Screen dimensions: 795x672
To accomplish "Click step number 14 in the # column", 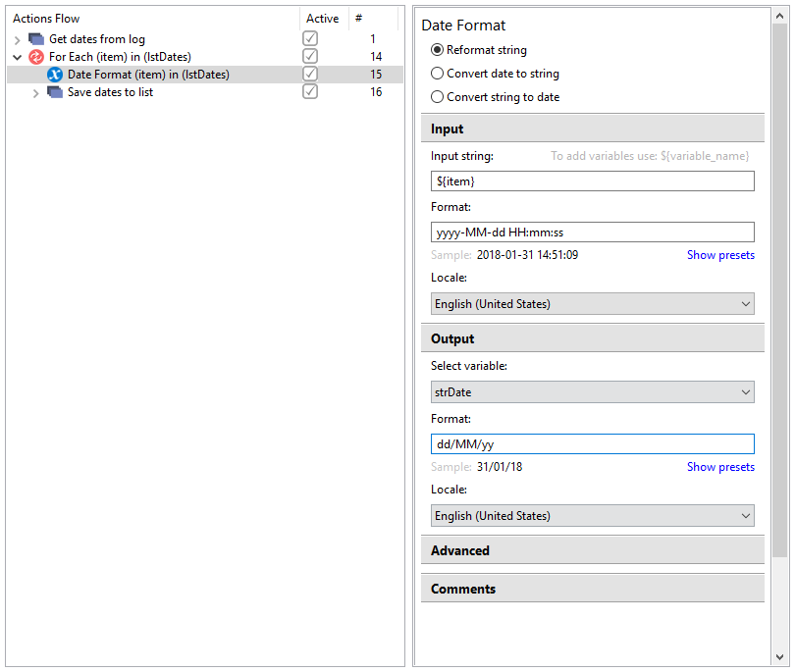I will tap(376, 57).
